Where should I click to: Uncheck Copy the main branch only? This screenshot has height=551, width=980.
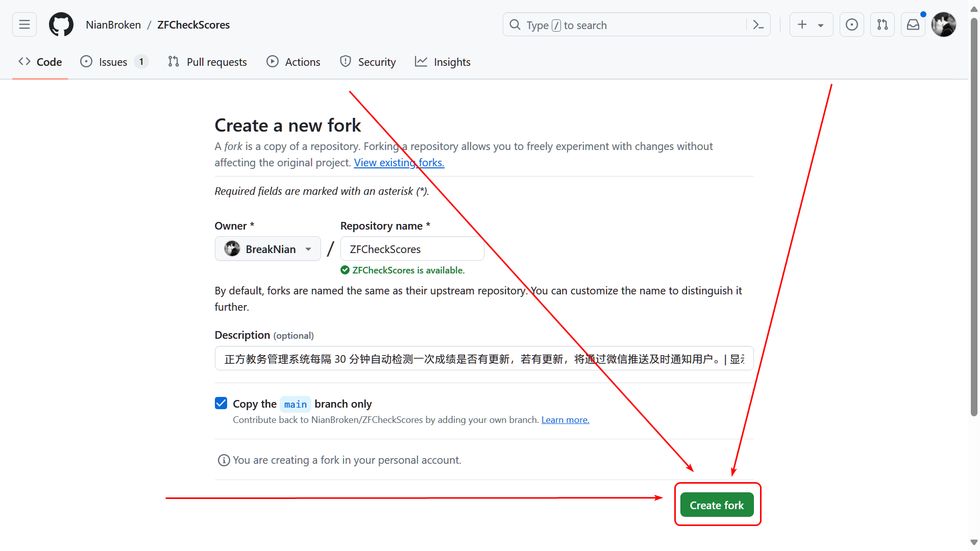pos(221,404)
